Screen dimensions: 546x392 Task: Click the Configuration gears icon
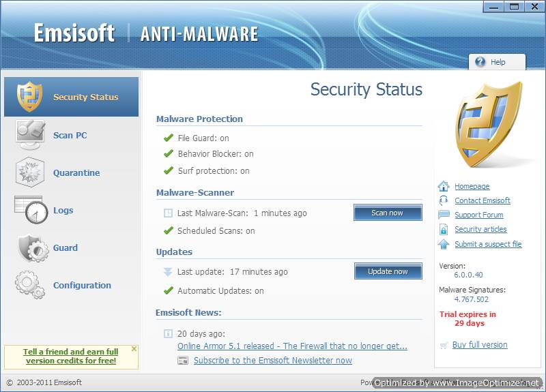(30, 285)
